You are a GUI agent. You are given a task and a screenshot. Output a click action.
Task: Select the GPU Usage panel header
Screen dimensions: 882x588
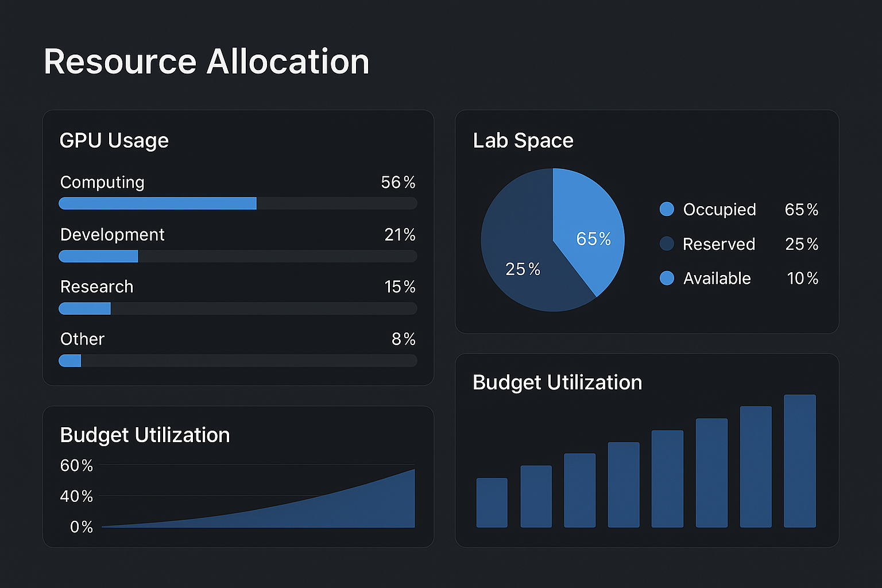click(114, 140)
